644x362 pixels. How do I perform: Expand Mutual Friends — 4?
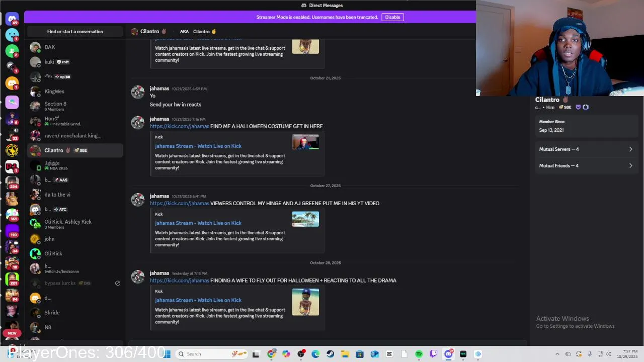(x=586, y=166)
